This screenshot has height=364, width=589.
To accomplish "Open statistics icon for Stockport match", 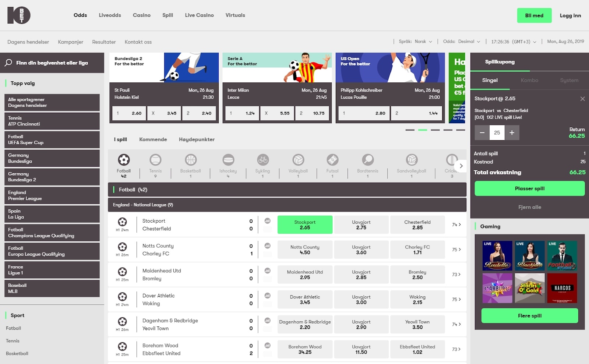I will [268, 221].
